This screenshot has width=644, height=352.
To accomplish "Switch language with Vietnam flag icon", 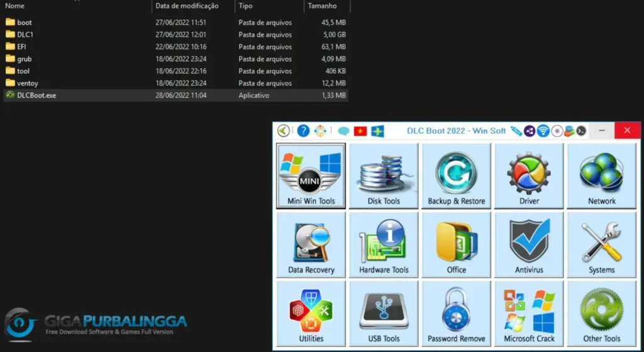I will click(360, 131).
